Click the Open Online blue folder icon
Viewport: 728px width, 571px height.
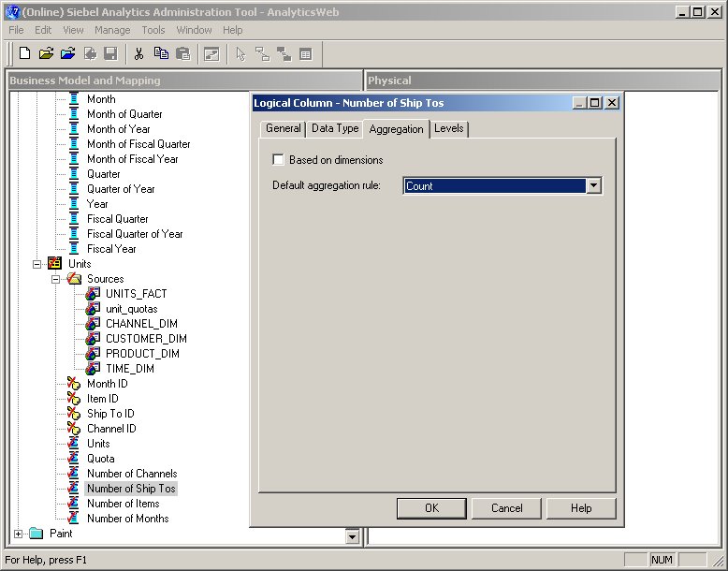point(67,54)
